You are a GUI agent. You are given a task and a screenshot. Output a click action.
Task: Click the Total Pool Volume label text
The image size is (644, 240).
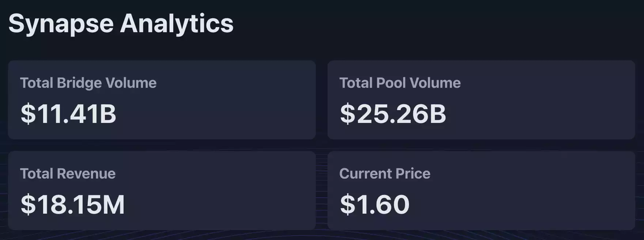(x=400, y=83)
